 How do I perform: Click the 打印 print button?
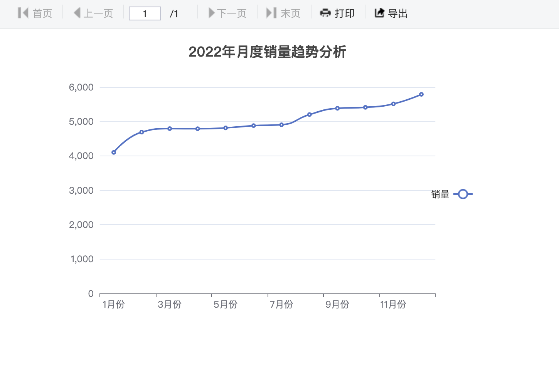click(x=337, y=13)
